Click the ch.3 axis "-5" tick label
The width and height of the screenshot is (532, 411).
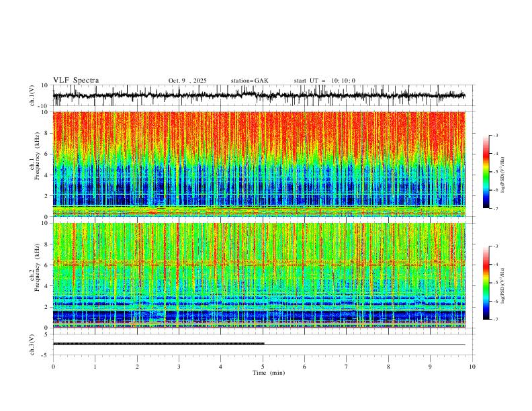click(46, 355)
